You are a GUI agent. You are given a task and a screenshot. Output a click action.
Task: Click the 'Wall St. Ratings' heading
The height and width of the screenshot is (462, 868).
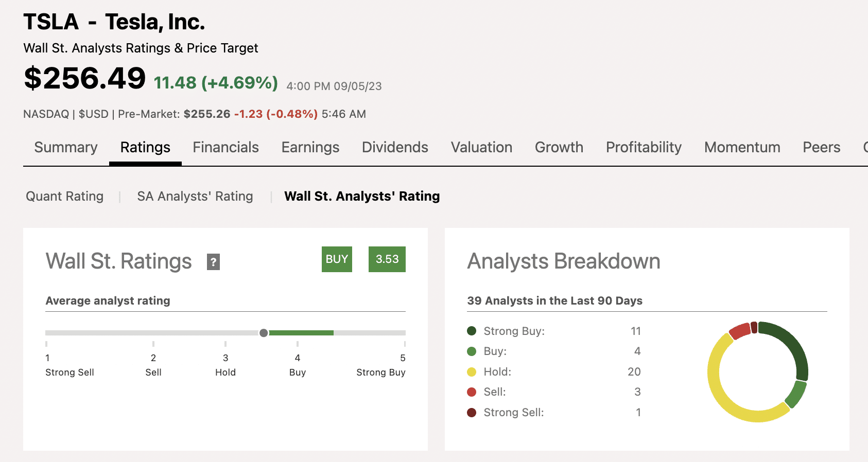[118, 261]
